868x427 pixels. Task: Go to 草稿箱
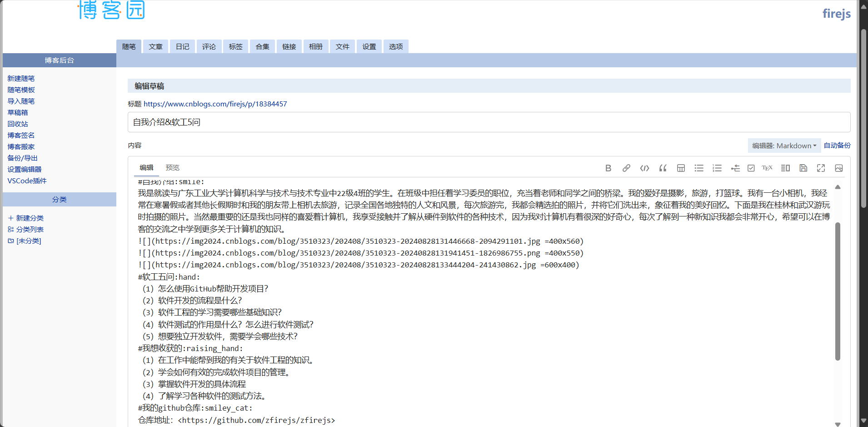tap(18, 113)
